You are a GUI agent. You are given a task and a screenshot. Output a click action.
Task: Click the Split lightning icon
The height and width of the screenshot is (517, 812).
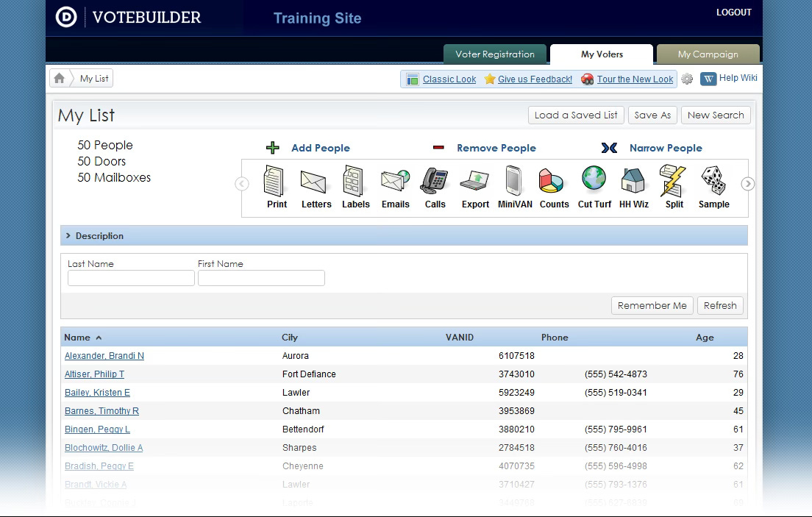point(672,181)
